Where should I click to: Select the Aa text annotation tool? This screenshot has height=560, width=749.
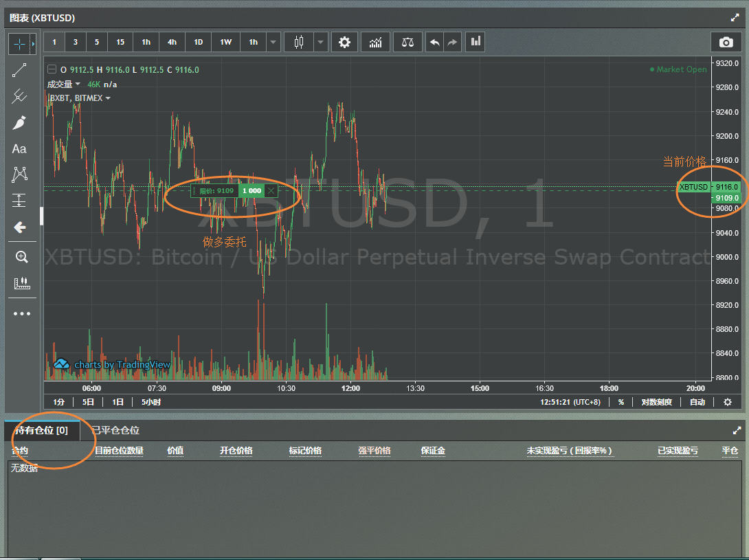pos(19,149)
